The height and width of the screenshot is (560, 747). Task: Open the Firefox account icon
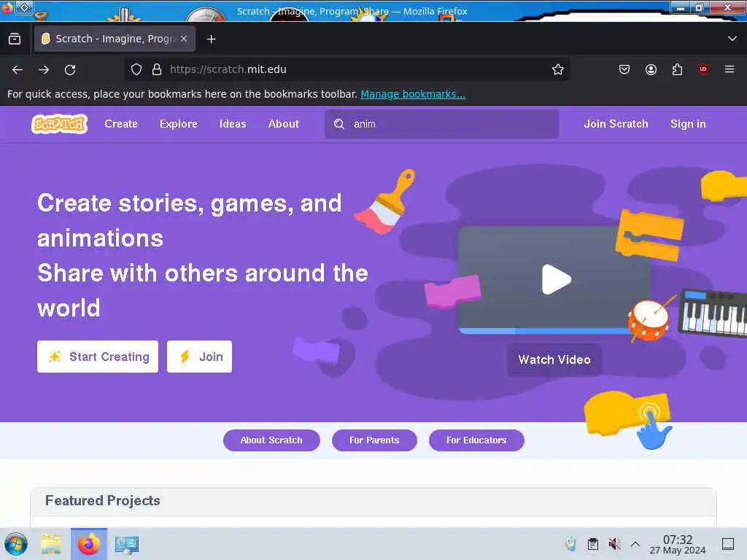pyautogui.click(x=651, y=69)
